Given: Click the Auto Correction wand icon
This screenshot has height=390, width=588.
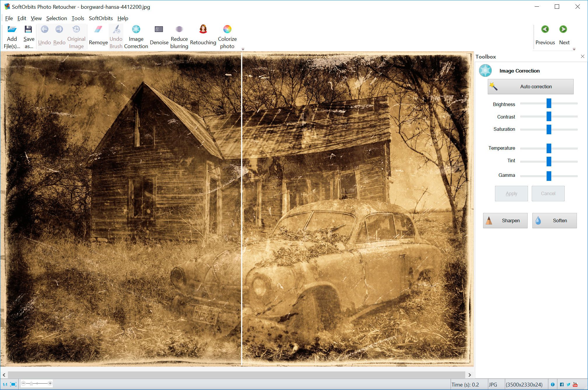Looking at the screenshot, I should (493, 87).
